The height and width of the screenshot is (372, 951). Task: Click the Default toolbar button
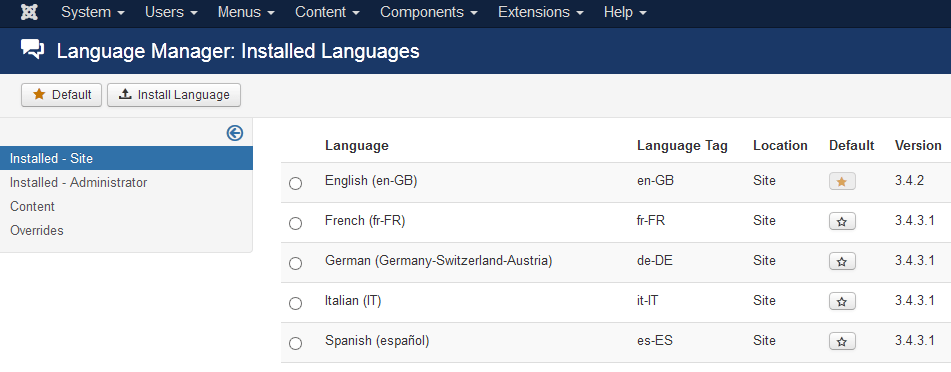coord(61,95)
